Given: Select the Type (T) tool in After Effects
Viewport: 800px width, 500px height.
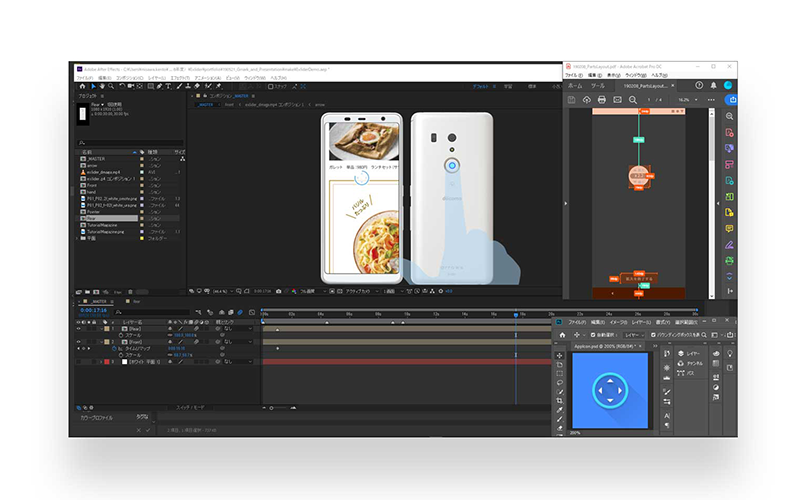Looking at the screenshot, I should pyautogui.click(x=168, y=87).
